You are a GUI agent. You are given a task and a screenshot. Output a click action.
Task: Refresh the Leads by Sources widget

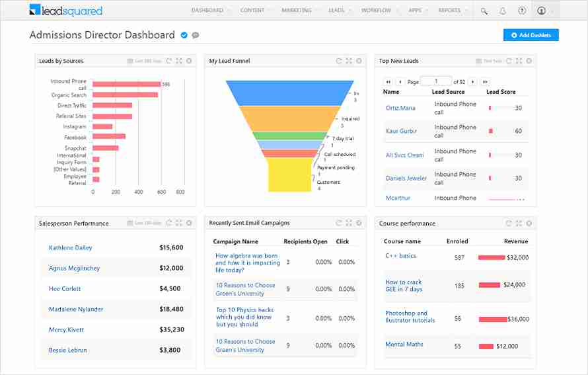click(168, 61)
